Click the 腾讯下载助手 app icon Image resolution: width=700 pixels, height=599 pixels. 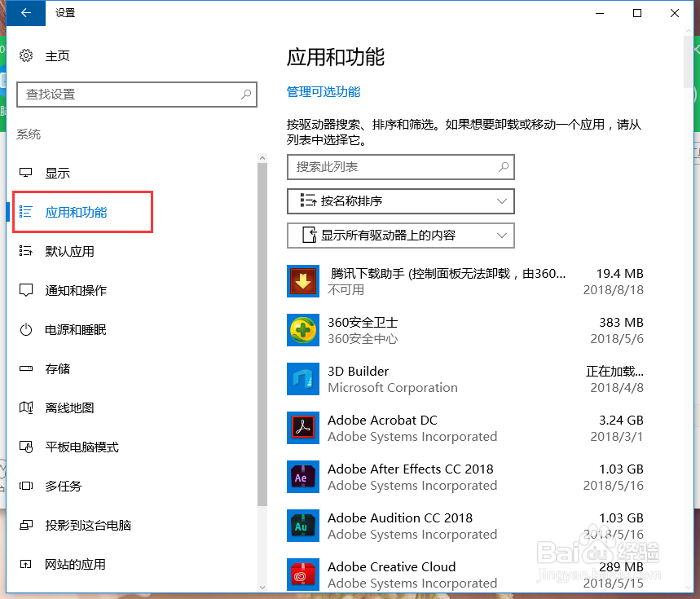[x=303, y=281]
